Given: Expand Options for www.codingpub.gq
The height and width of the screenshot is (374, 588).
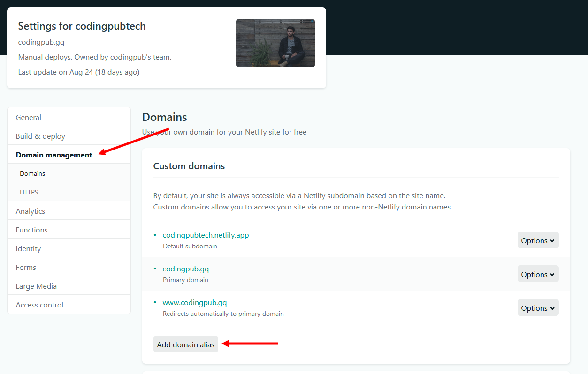Looking at the screenshot, I should (x=538, y=308).
